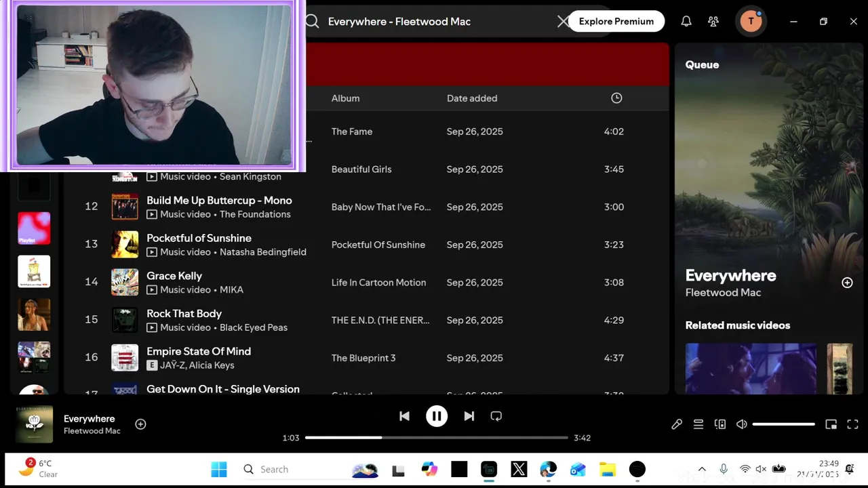Show hidden system tray icons

(x=702, y=469)
